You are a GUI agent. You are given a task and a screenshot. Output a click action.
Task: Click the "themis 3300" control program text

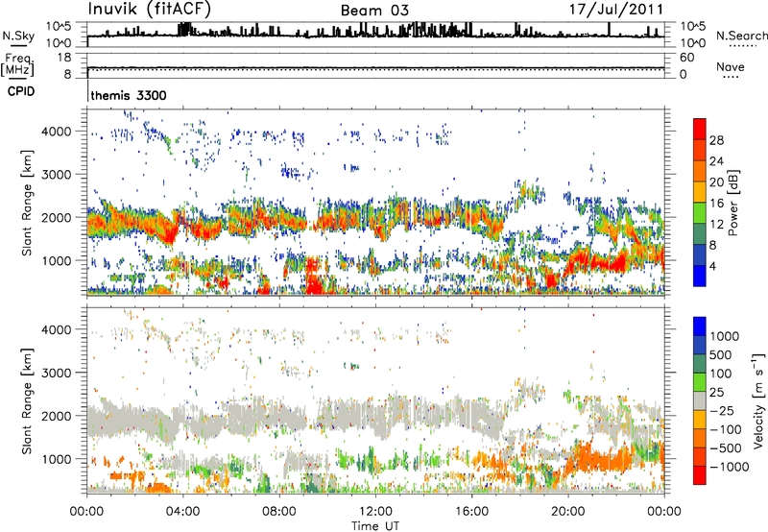point(129,95)
